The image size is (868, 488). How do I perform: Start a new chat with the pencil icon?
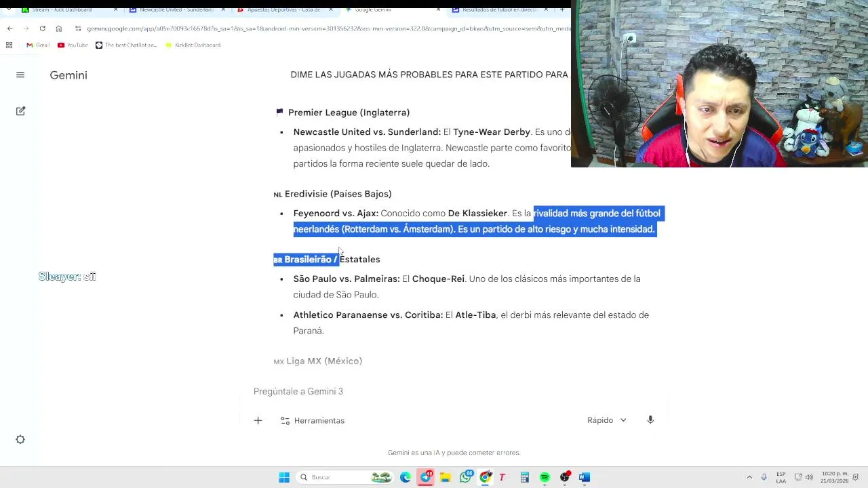[20, 111]
